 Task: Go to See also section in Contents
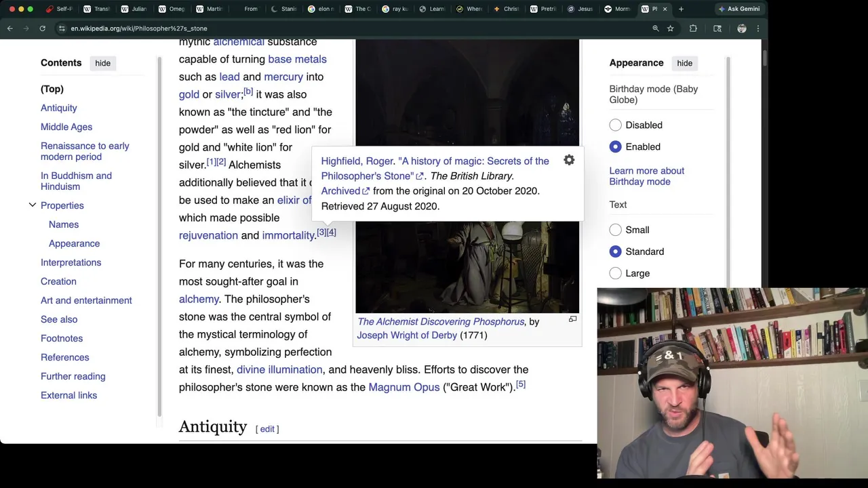tap(59, 319)
